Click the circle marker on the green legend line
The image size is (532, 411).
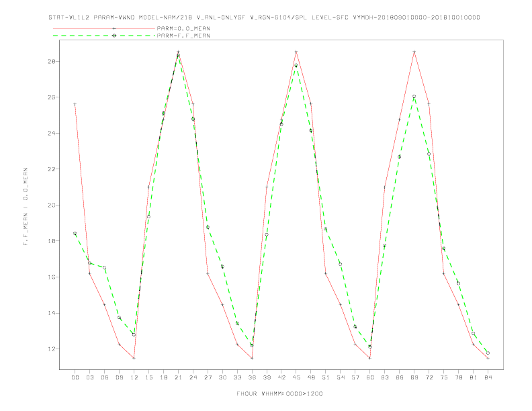114,36
